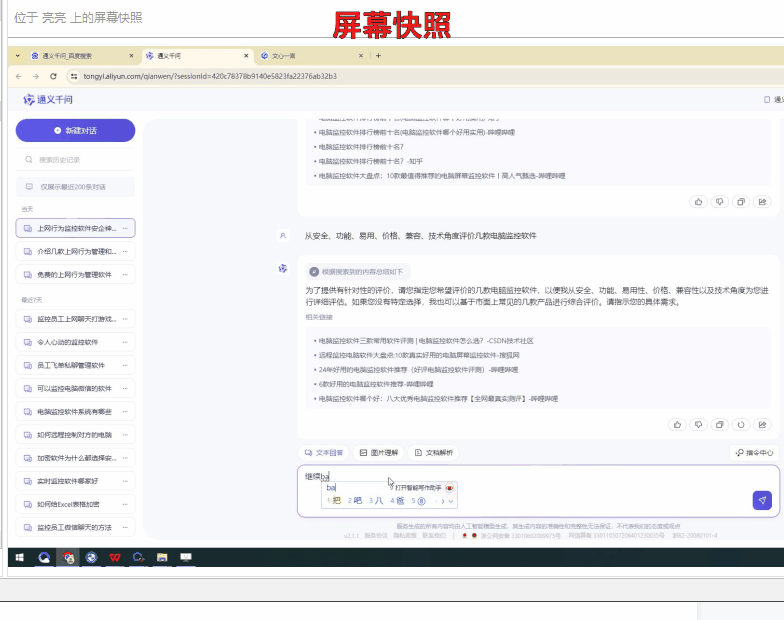Open the 指令中心 button
Image resolution: width=784 pixels, height=620 pixels.
point(754,452)
